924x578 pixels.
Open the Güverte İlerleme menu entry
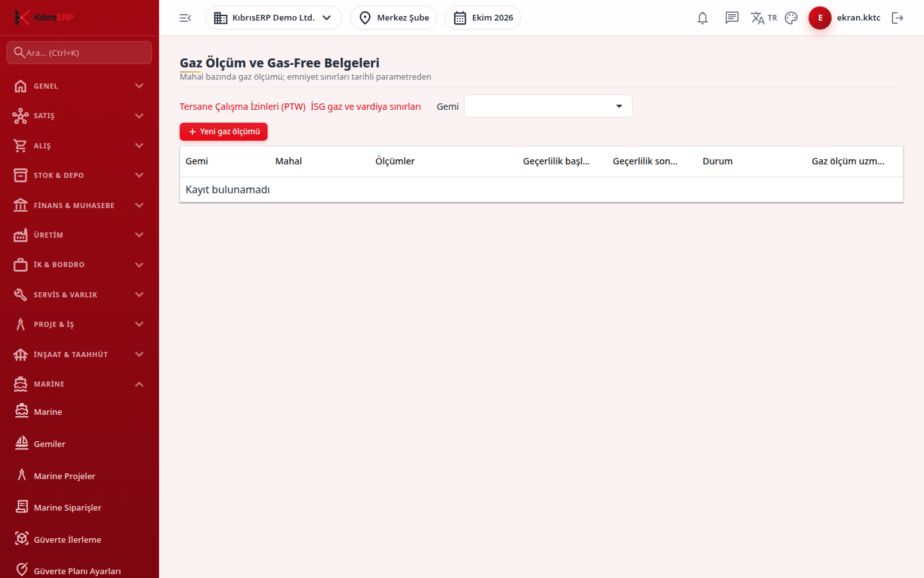pos(80,539)
